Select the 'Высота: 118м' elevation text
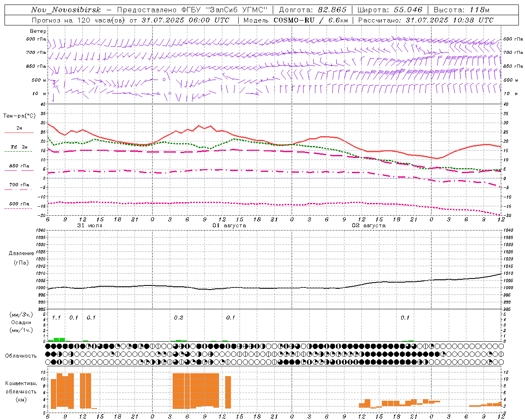This screenshot has width=525, height=420. pyautogui.click(x=461, y=10)
